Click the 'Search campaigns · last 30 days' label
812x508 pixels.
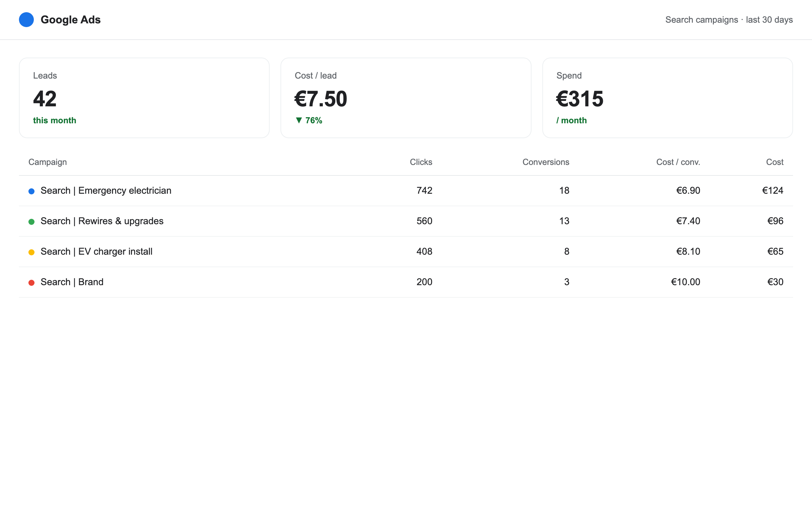point(729,20)
